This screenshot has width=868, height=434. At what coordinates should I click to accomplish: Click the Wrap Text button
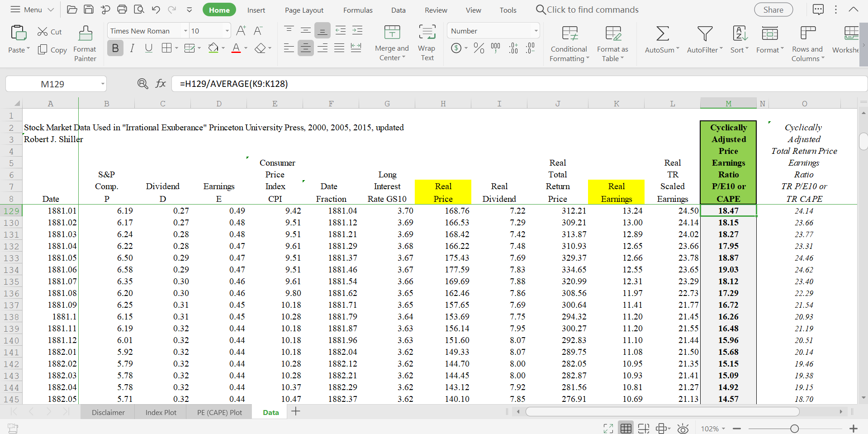427,43
